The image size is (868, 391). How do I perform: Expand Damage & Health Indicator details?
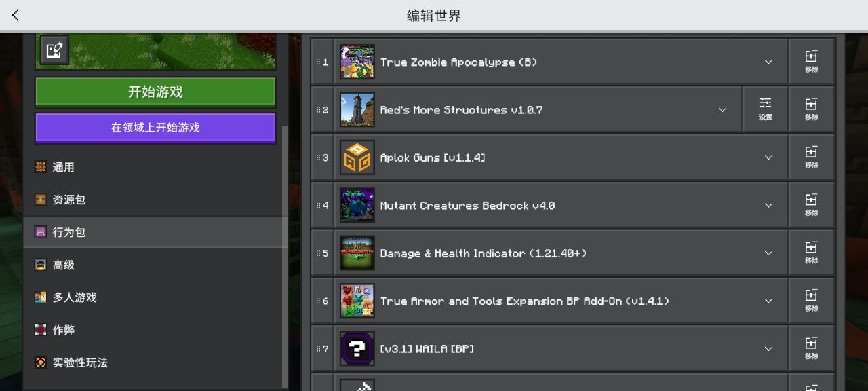tap(768, 253)
